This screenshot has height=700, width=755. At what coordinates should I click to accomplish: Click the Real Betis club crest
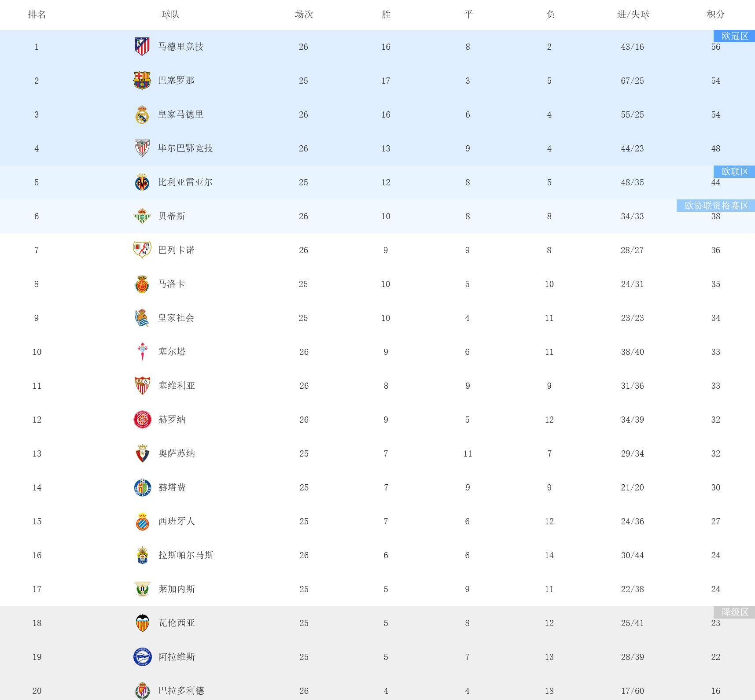point(142,216)
